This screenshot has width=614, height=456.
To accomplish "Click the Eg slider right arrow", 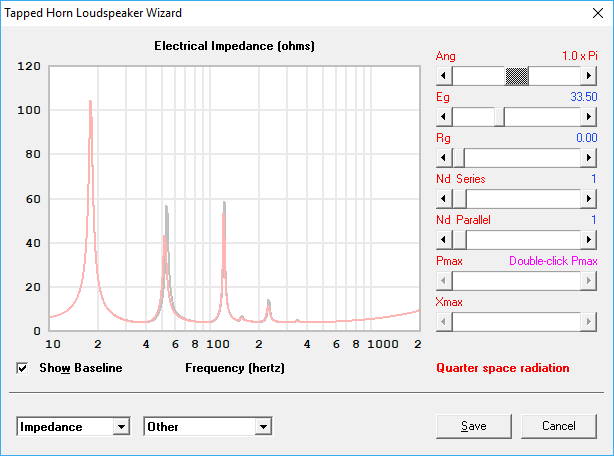I will pos(589,117).
